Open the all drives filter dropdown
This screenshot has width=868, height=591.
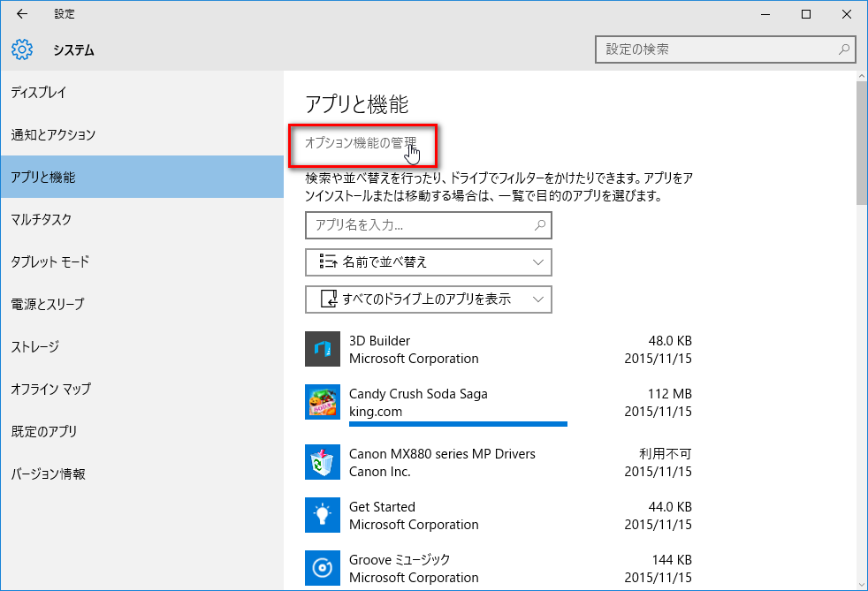click(x=429, y=299)
